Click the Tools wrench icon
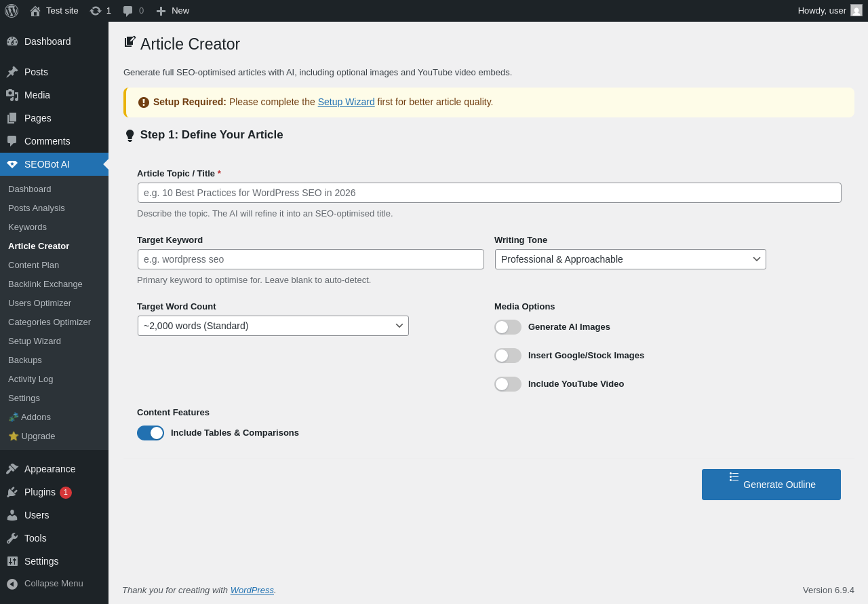This screenshot has height=604, width=868. pyautogui.click(x=12, y=538)
